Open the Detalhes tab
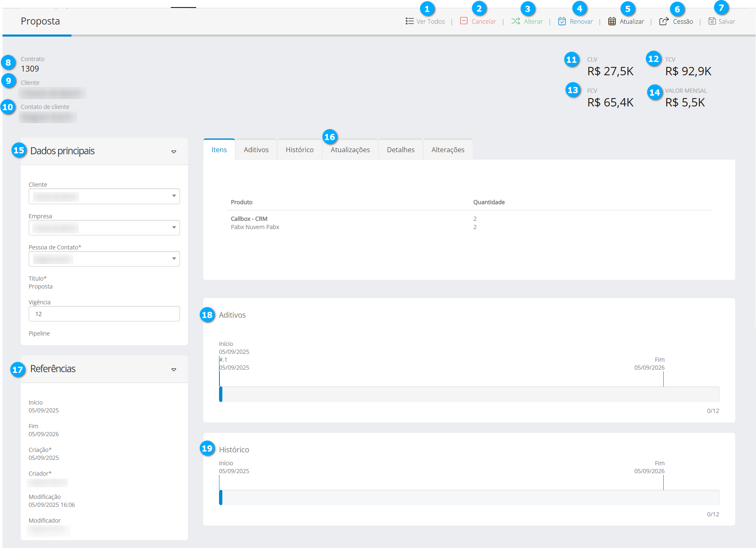 coord(400,150)
